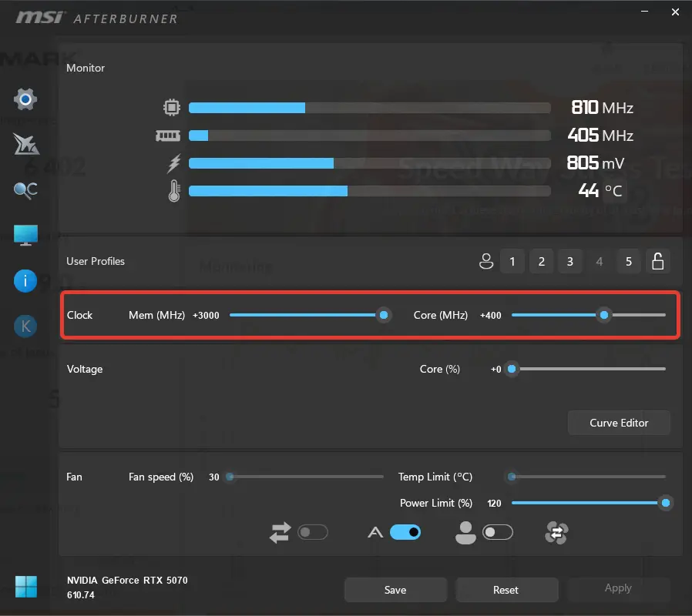Viewport: 692px width, 616px height.
Task: Click the Power Limit (%) slider handle
Action: (666, 503)
